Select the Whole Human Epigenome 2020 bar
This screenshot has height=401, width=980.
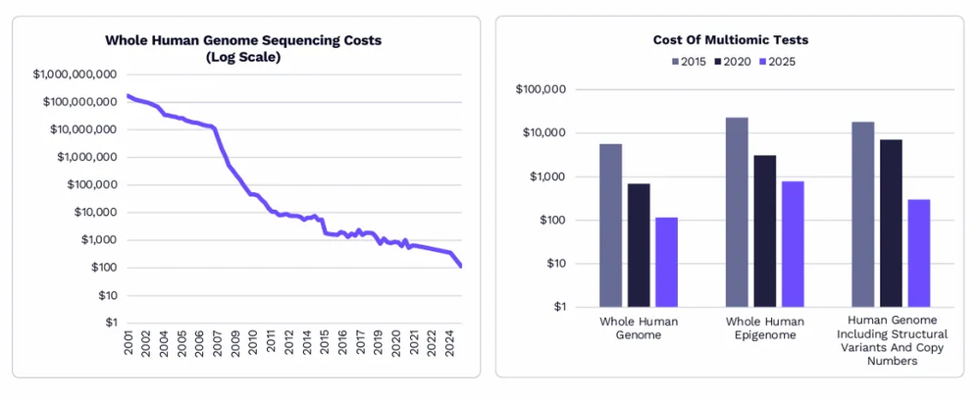click(764, 230)
